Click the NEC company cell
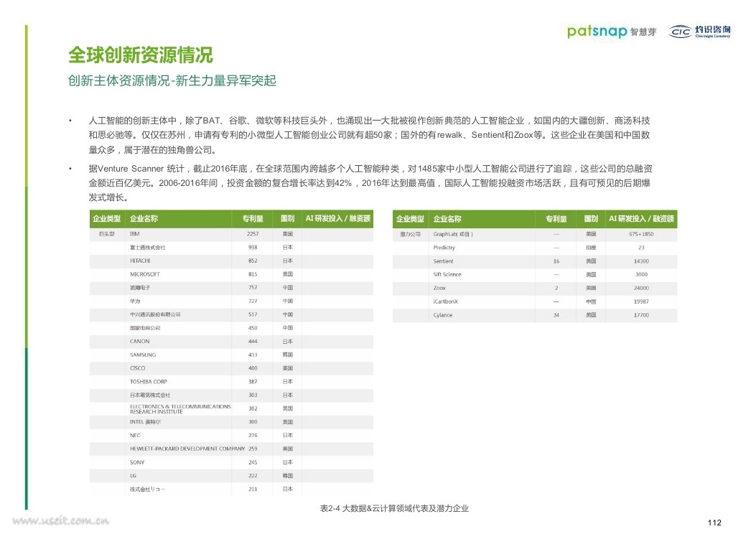756x534 pixels. tap(135, 436)
